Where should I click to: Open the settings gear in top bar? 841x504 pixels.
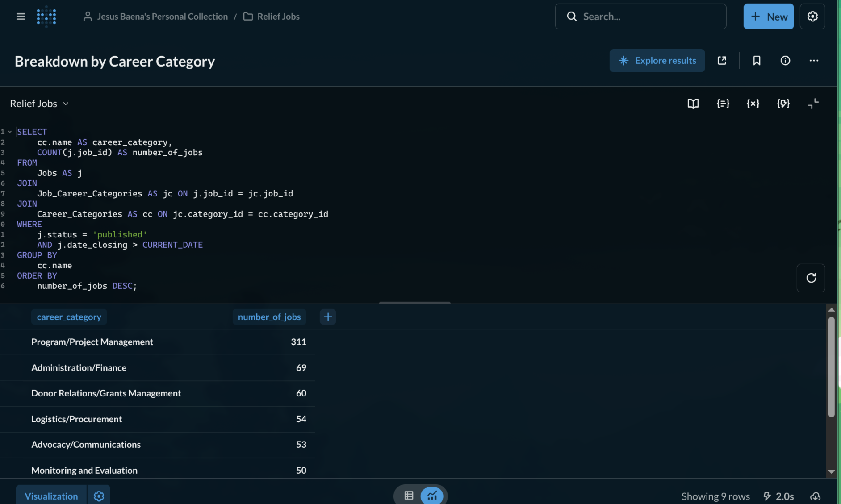pyautogui.click(x=812, y=17)
